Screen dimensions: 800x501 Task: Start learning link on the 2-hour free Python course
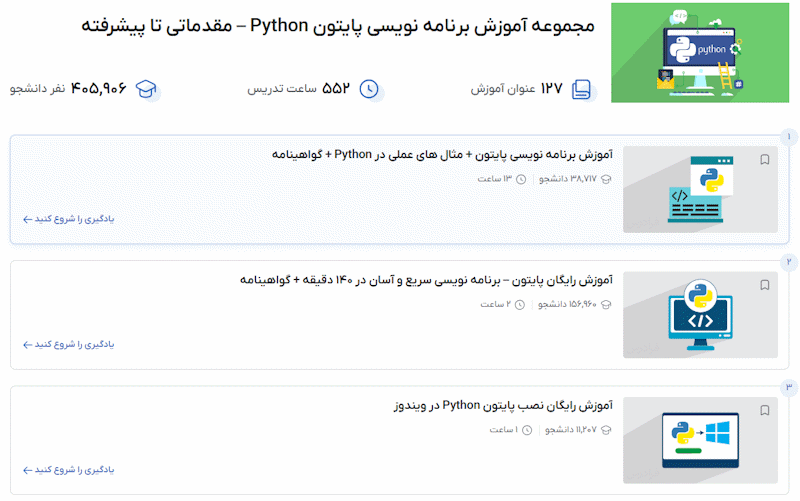(x=68, y=344)
